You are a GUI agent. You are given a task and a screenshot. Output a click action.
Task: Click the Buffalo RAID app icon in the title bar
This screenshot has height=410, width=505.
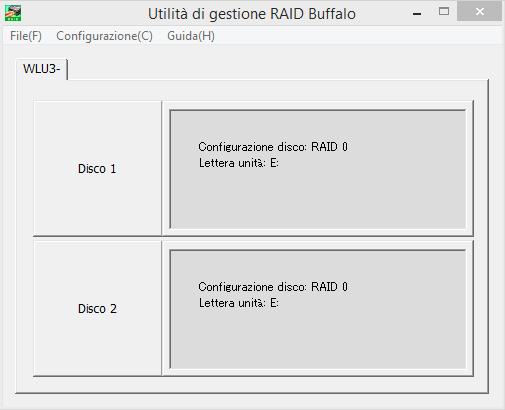click(13, 13)
